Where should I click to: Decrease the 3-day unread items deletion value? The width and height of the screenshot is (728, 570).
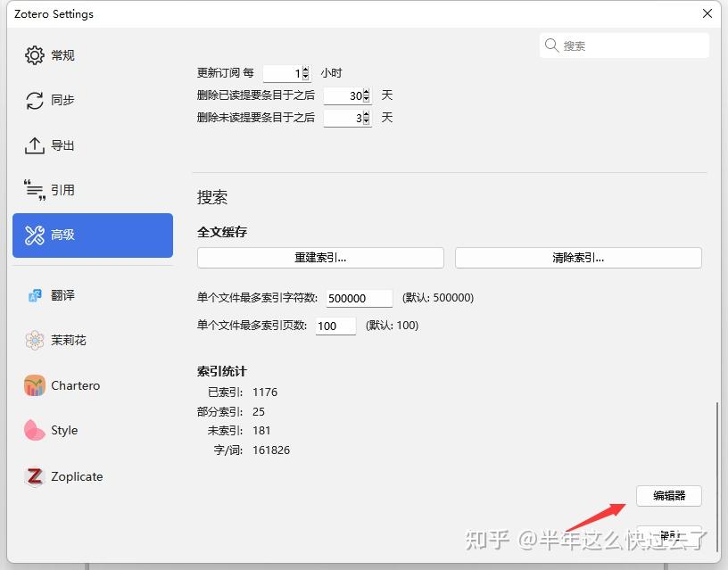pyautogui.click(x=364, y=120)
